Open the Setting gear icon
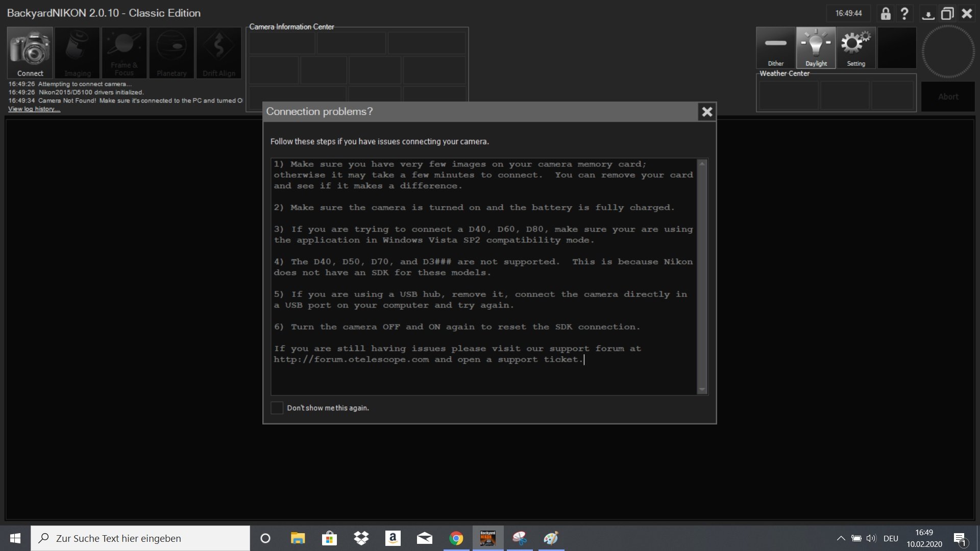980x551 pixels. click(x=856, y=48)
